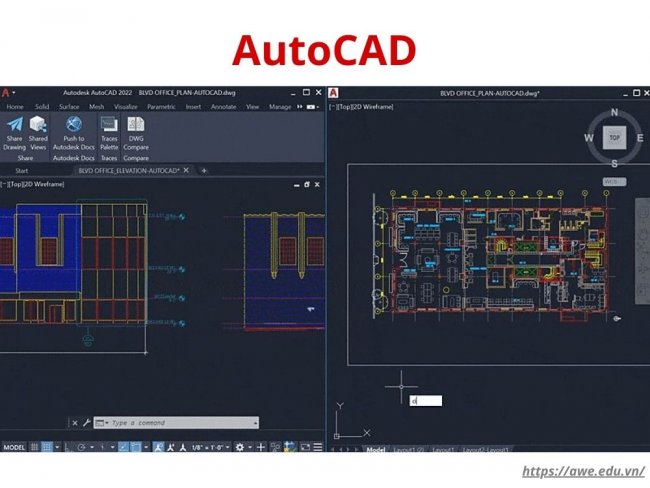Open the WCS coordinate system dropdown
The height and width of the screenshot is (488, 650).
click(614, 182)
